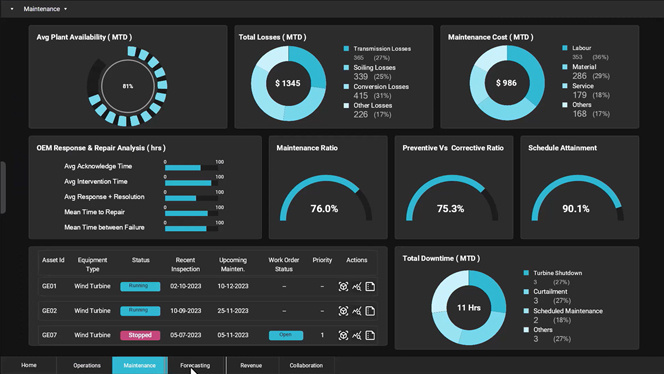Open 3D asset view for GE07
Screen dimensions: 664x374
[x=343, y=335]
